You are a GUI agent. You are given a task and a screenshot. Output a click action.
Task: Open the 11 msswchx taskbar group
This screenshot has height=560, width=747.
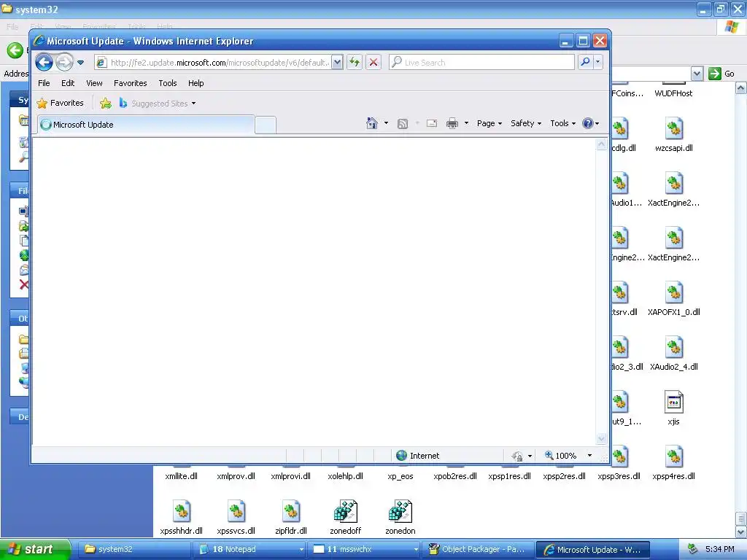click(364, 550)
